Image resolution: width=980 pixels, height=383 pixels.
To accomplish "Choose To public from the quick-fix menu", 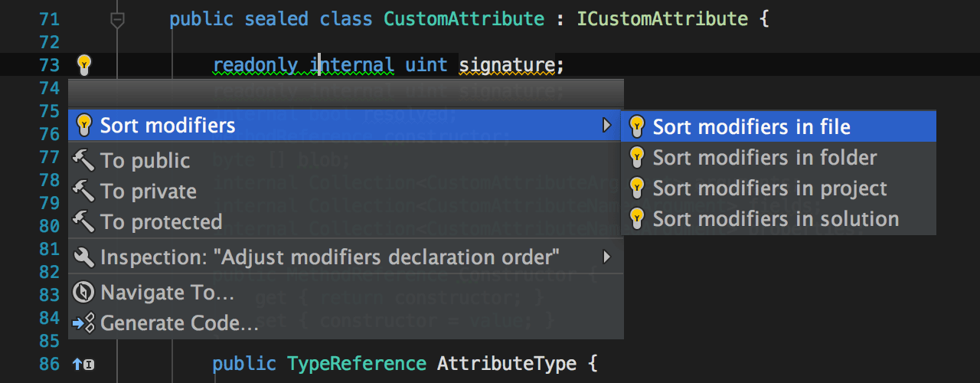I will (346, 160).
